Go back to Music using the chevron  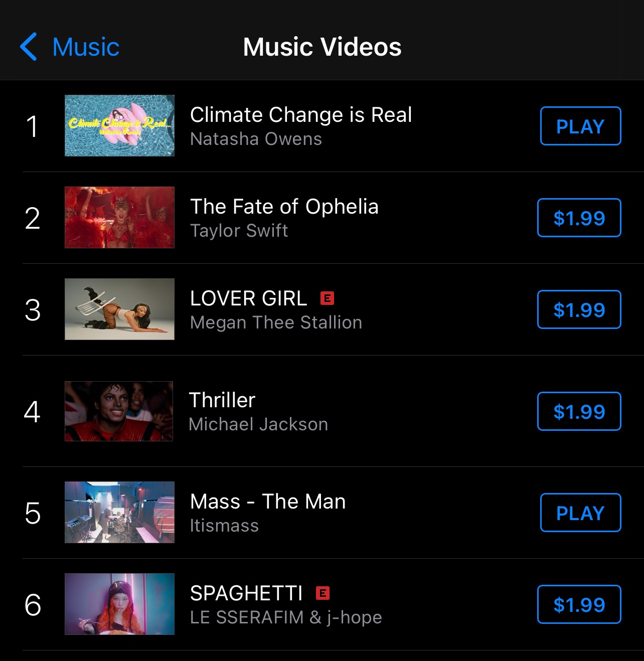pyautogui.click(x=29, y=47)
